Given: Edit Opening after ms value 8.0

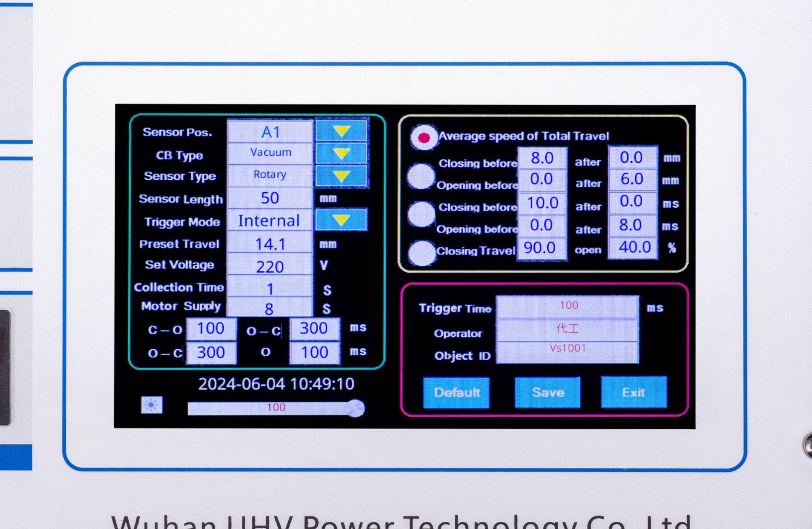Looking at the screenshot, I should pyautogui.click(x=633, y=225).
